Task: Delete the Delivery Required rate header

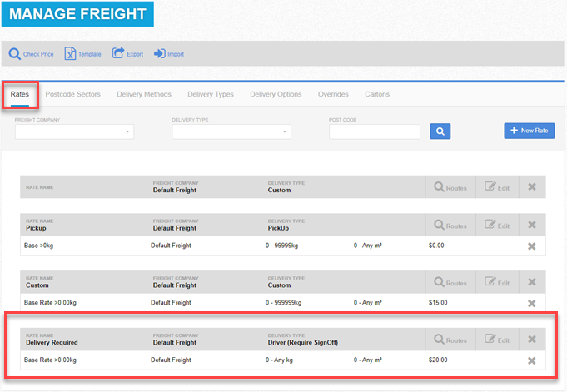Action: (532, 340)
